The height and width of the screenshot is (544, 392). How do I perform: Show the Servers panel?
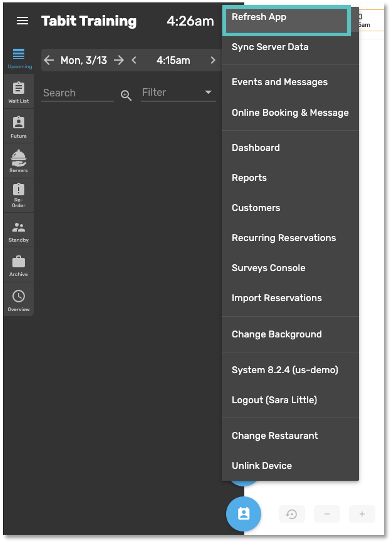(19, 161)
